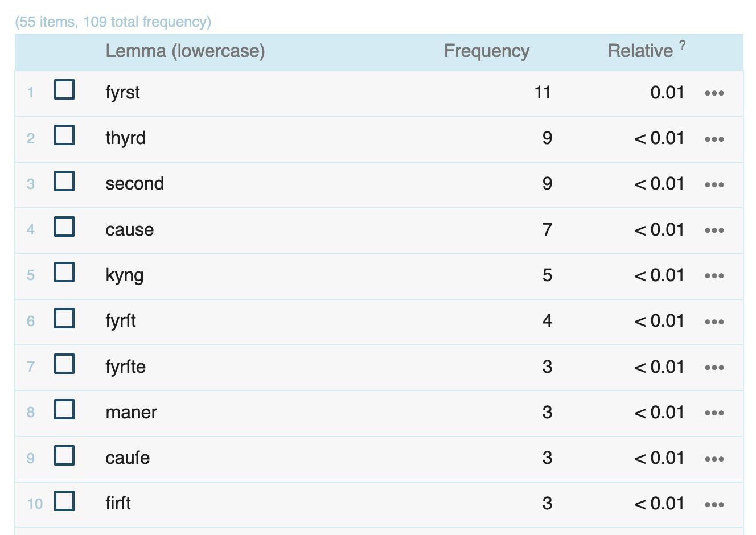The image size is (756, 535).
Task: Click the frequency value 11 for fyrst
Action: pyautogui.click(x=543, y=93)
